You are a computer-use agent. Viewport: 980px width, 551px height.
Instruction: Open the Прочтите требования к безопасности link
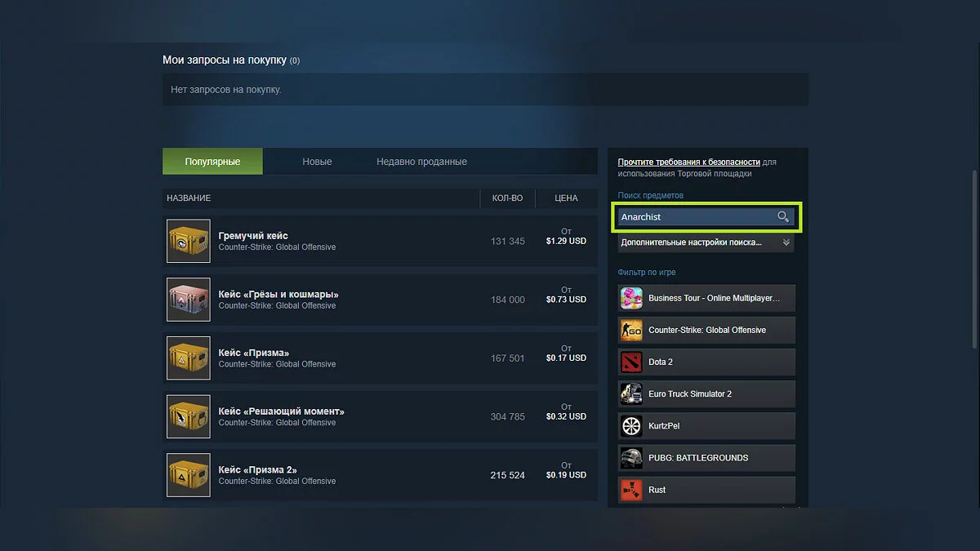pyautogui.click(x=688, y=162)
